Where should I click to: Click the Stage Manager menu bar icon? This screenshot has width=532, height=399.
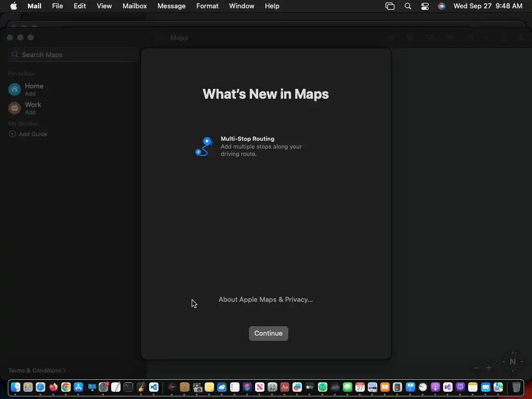tap(390, 6)
